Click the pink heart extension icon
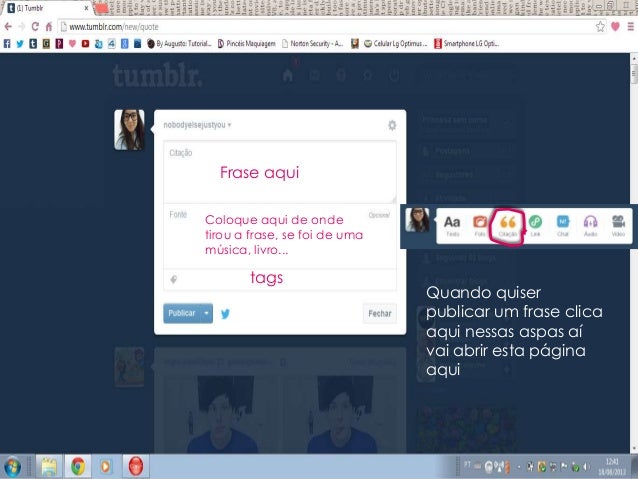This screenshot has width=638, height=479. (615, 27)
